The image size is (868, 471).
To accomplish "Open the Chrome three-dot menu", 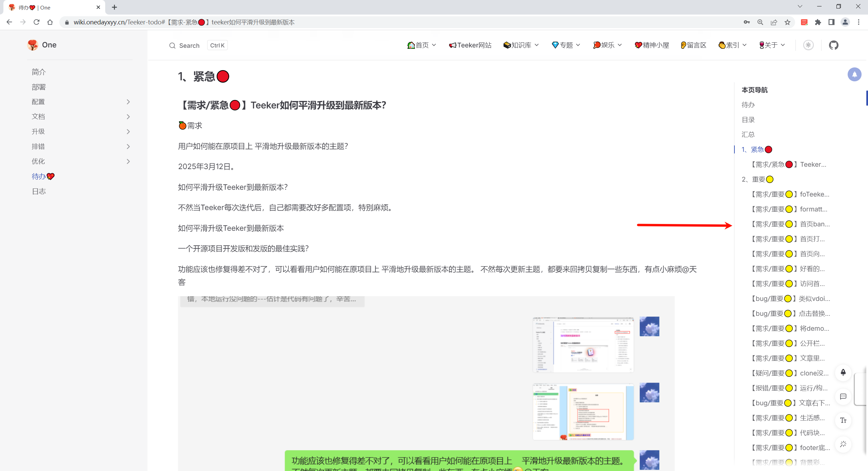I will click(859, 22).
